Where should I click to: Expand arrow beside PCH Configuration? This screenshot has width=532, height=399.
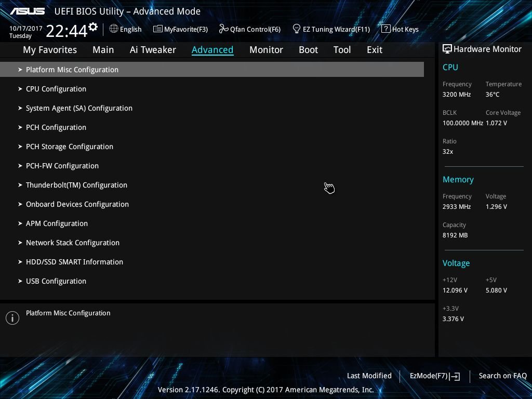[20, 127]
